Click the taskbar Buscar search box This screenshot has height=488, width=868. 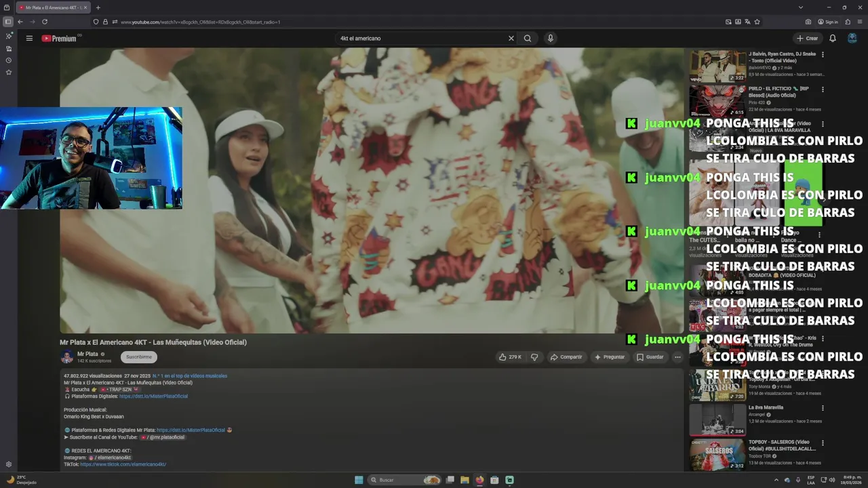click(x=405, y=480)
